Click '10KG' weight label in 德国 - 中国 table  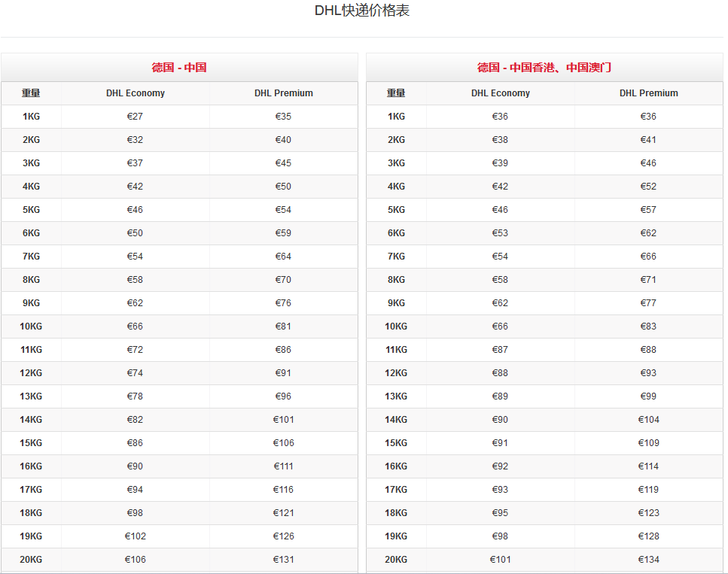click(31, 326)
